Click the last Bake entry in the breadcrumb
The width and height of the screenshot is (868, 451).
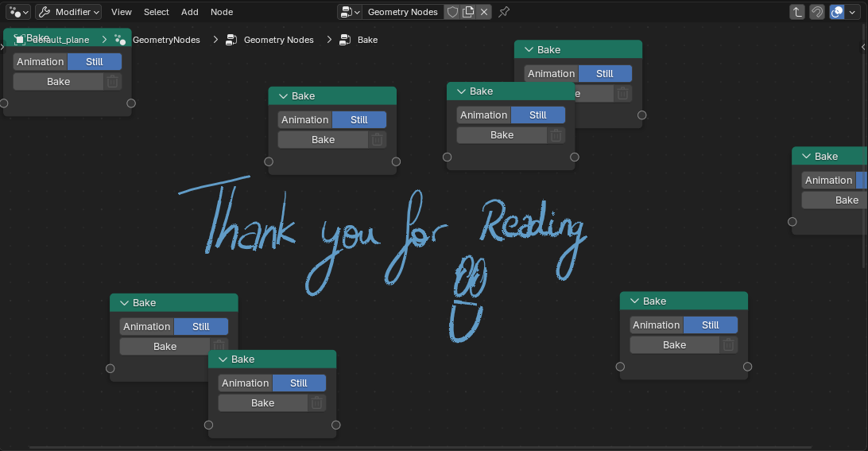click(x=367, y=40)
